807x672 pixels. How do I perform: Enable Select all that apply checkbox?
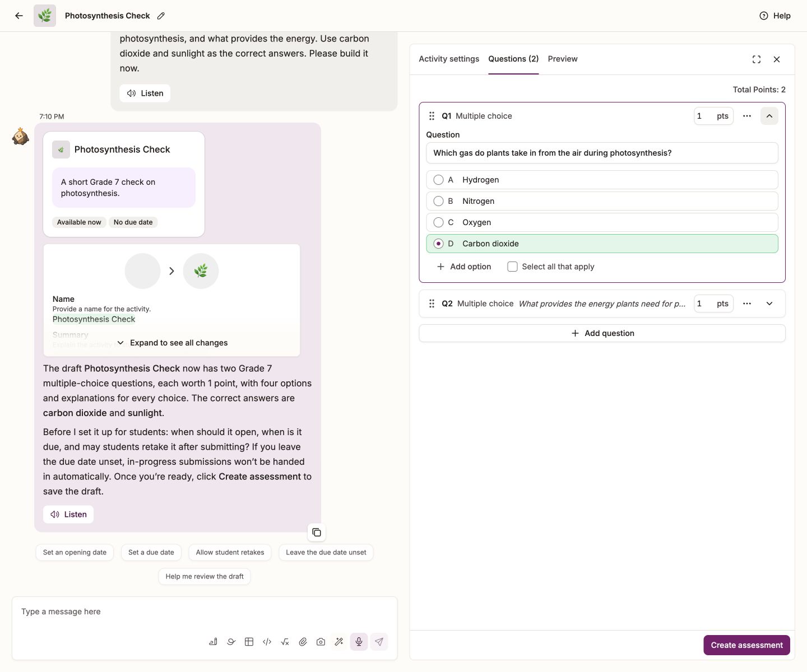point(512,267)
